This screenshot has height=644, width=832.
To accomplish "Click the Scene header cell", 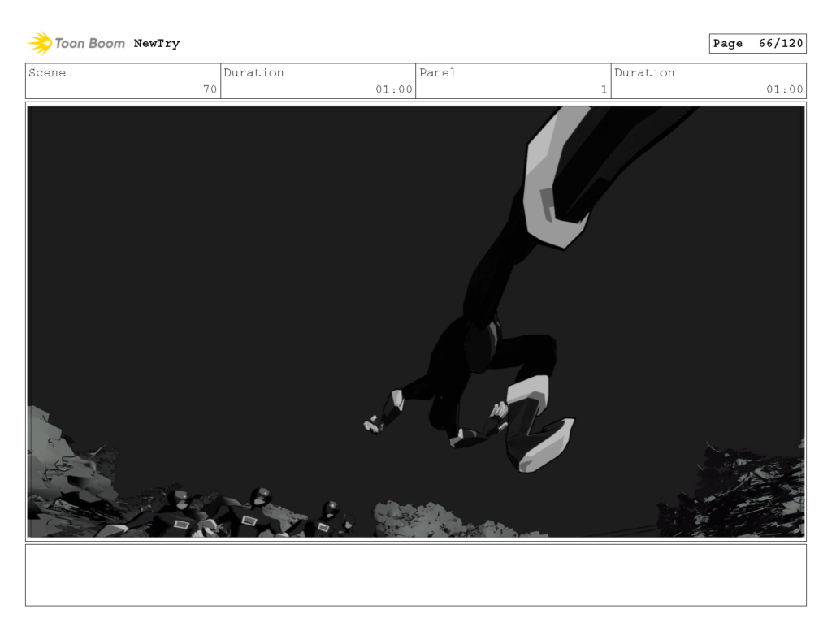I will [48, 73].
